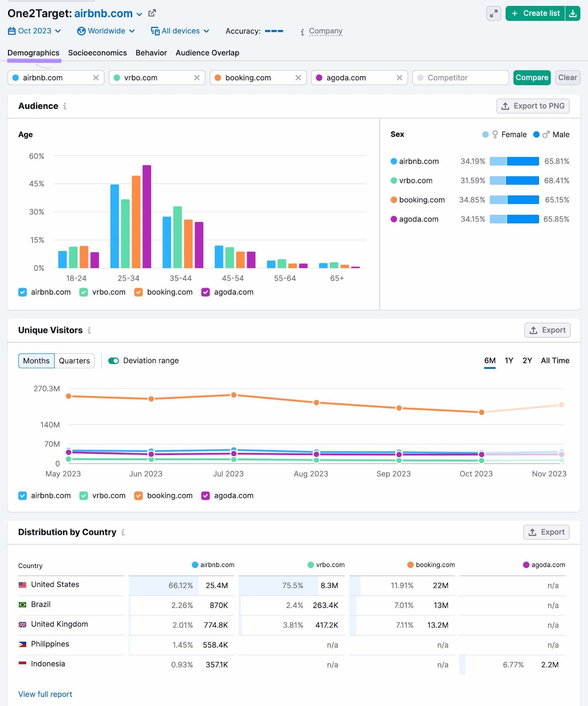The height and width of the screenshot is (706, 588).
Task: Click the Indonesia flag icon
Action: tap(23, 664)
